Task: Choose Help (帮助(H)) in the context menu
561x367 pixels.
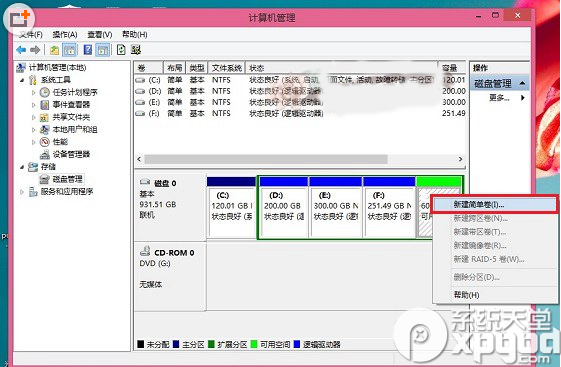Action: pos(495,295)
